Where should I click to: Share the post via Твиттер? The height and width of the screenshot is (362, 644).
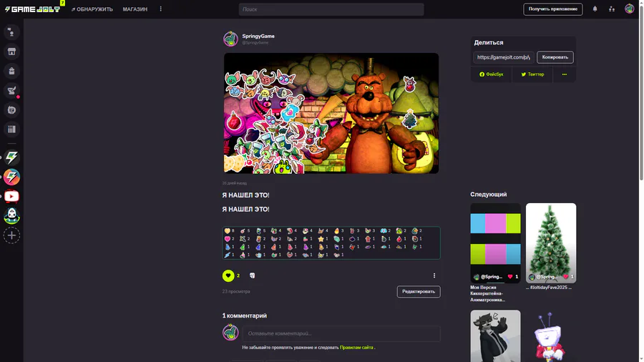532,74
